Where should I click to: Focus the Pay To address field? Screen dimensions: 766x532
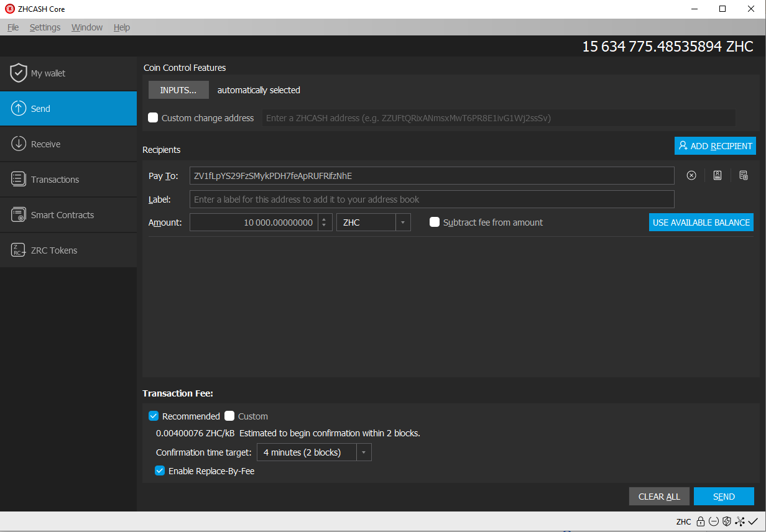pos(431,176)
